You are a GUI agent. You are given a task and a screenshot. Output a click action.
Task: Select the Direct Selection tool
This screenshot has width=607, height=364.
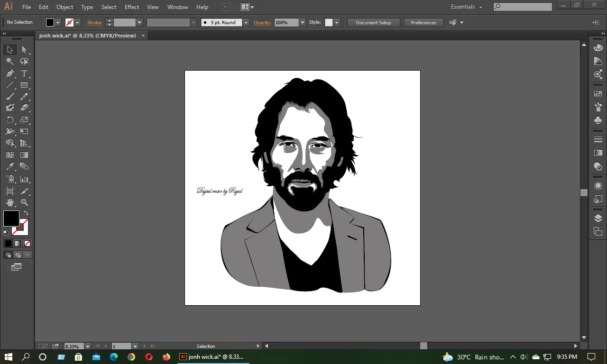tap(24, 50)
